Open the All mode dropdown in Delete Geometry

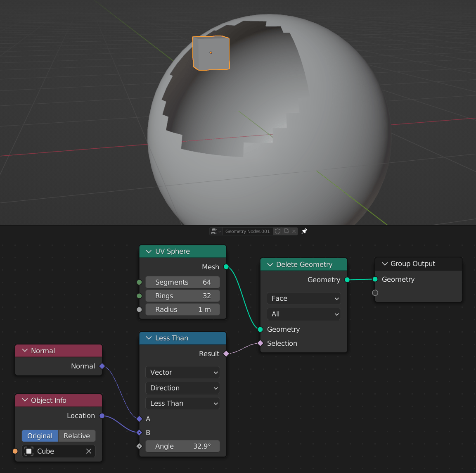(303, 314)
